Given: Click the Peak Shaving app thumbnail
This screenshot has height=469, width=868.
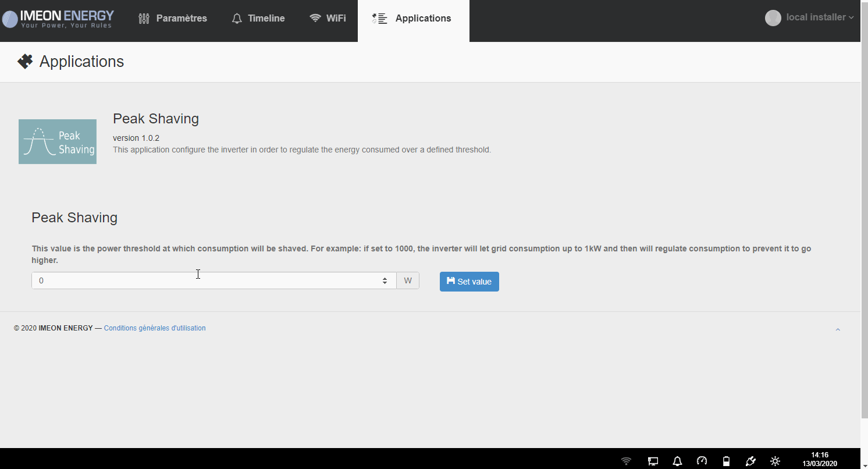Looking at the screenshot, I should click(58, 141).
